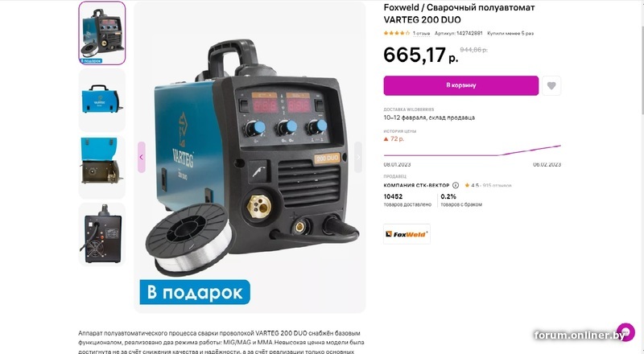
Task: Select second thumbnail showing blue side view
Action: pos(102,100)
